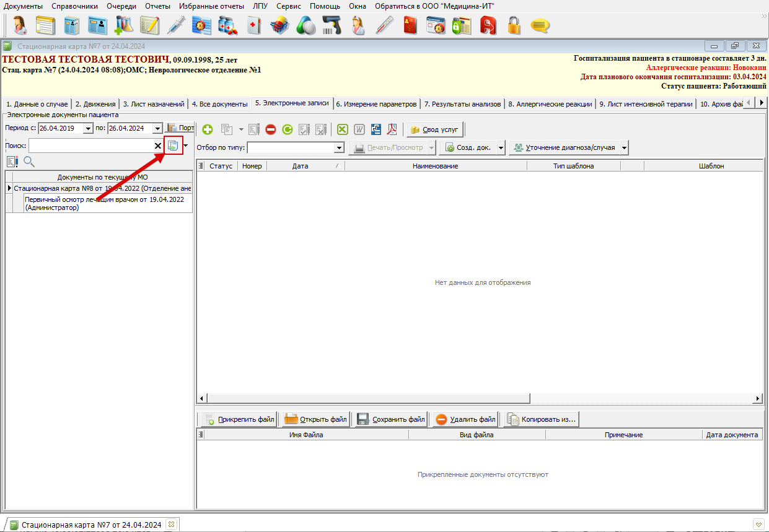Click the barcode scanner toolbar icon
769x532 pixels.
(x=333, y=25)
